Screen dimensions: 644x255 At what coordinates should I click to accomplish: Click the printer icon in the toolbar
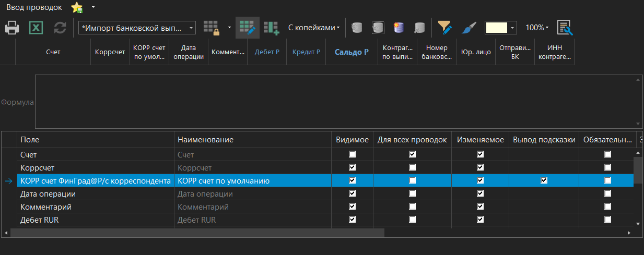13,28
